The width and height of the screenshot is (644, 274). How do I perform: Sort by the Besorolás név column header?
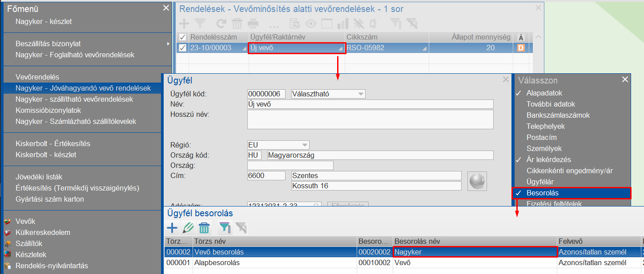pyautogui.click(x=475, y=241)
